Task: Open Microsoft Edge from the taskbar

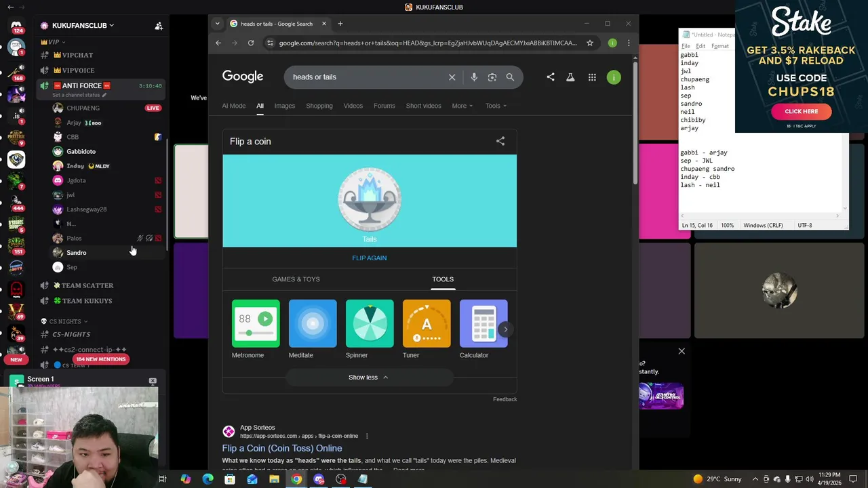Action: click(208, 479)
